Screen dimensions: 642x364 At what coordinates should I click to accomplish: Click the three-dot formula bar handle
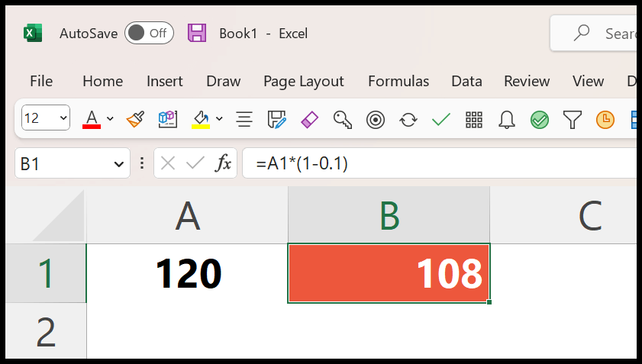[x=142, y=163]
